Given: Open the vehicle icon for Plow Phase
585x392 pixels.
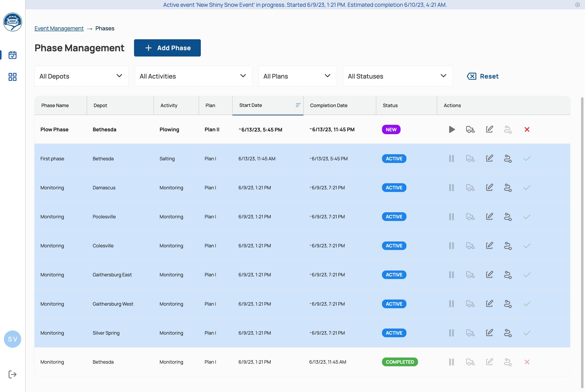Looking at the screenshot, I should click(470, 130).
